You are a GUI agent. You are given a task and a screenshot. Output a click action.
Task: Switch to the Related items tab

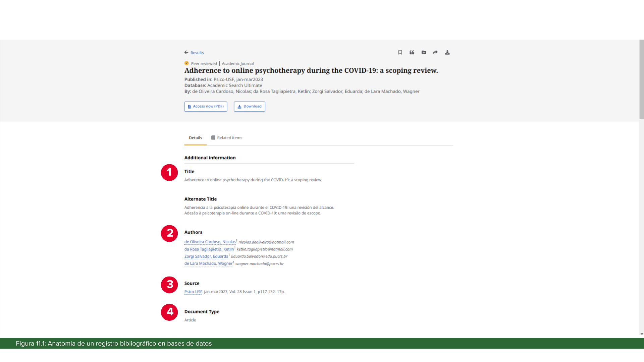[x=229, y=138]
